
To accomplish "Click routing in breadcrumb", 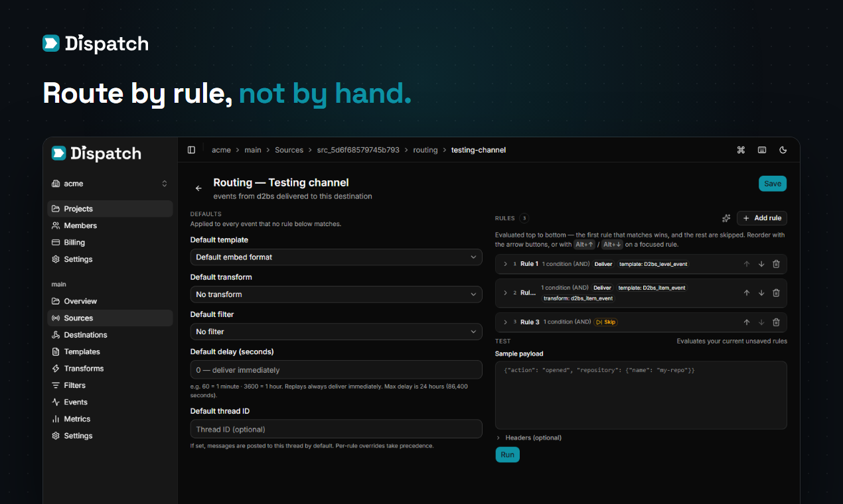I will pyautogui.click(x=425, y=150).
